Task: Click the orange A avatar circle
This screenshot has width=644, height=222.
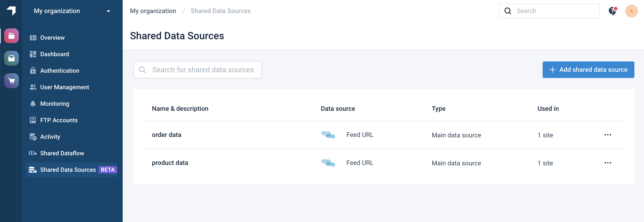Action: click(x=632, y=11)
